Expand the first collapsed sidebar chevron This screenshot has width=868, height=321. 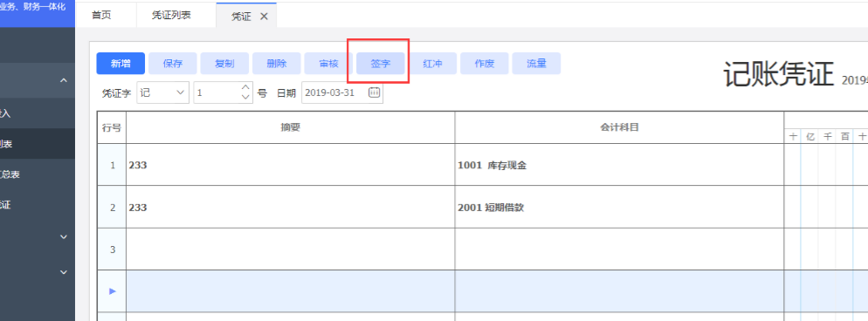64,237
